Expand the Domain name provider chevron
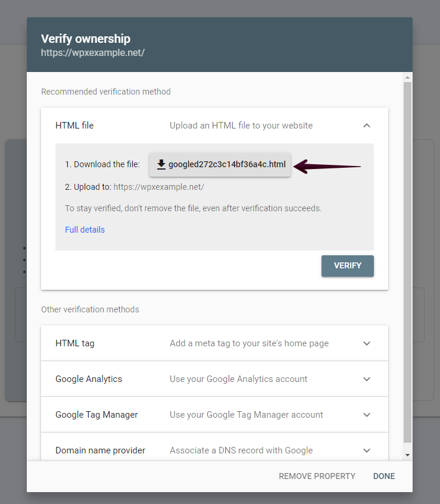440x504 pixels. pyautogui.click(x=367, y=450)
